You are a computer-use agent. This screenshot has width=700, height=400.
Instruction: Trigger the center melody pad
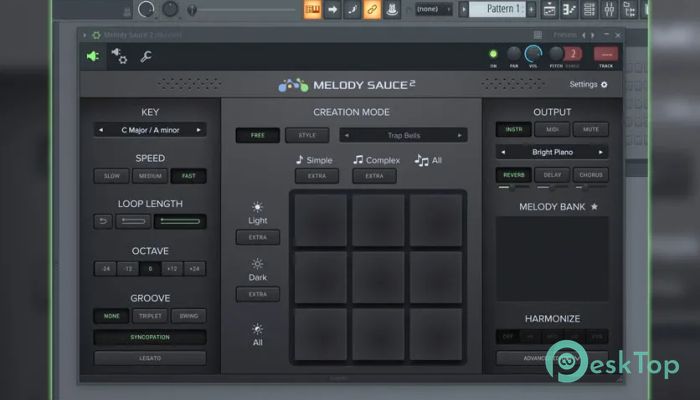(x=378, y=277)
